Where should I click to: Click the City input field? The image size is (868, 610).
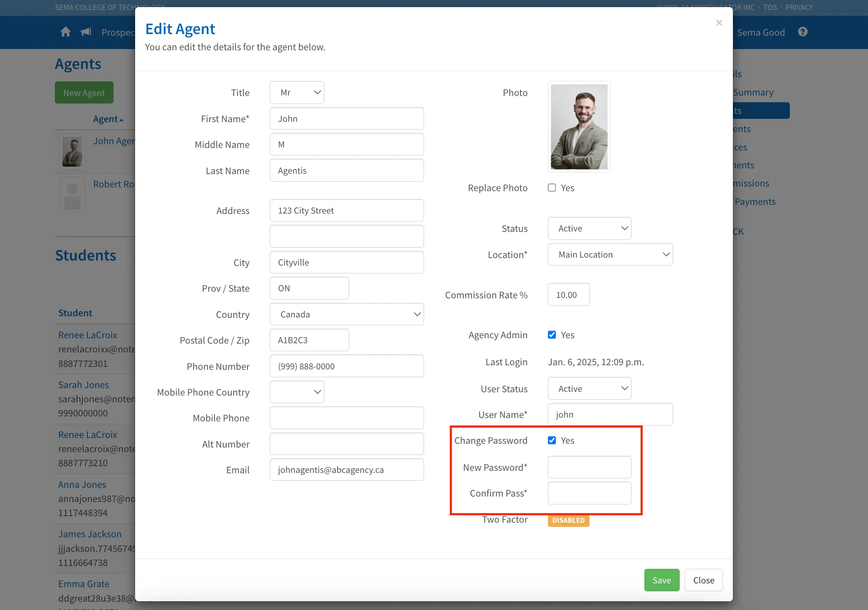point(347,262)
